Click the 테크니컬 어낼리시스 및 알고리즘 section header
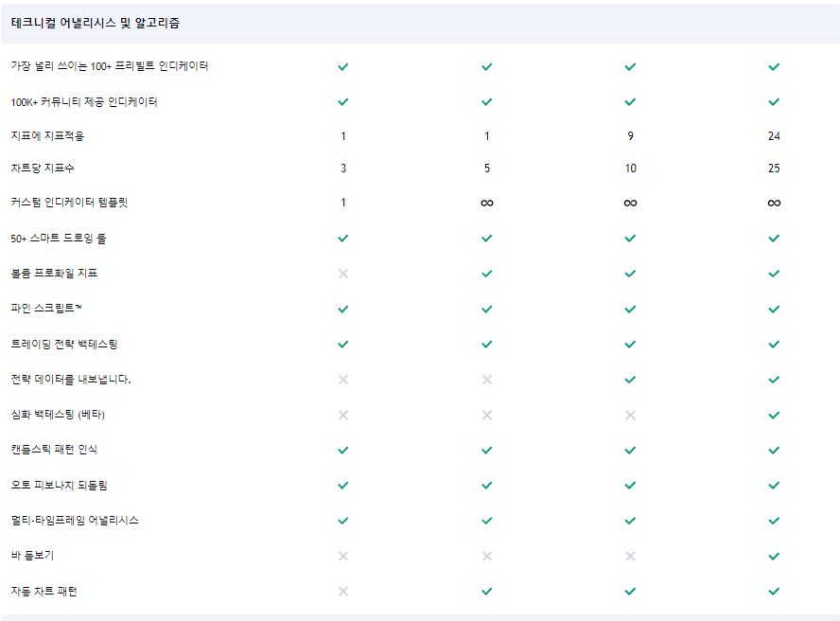The width and height of the screenshot is (840, 621). click(x=96, y=23)
